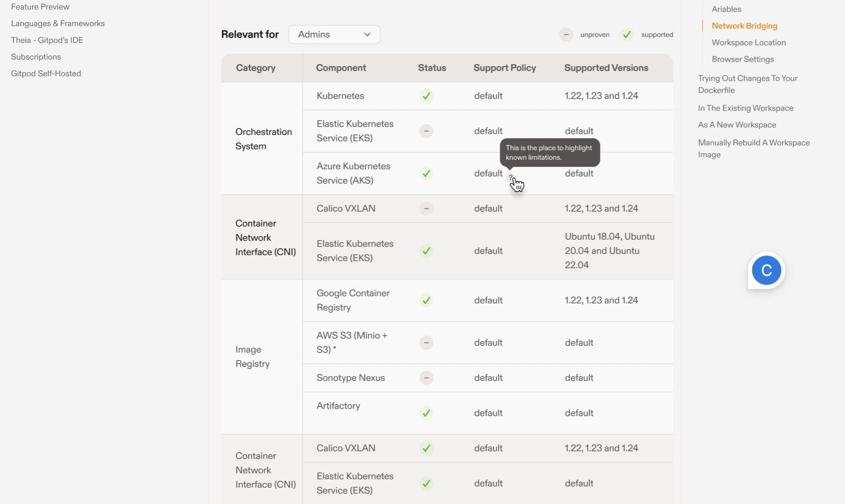Open the Relevant for Admins dropdown

tap(334, 35)
